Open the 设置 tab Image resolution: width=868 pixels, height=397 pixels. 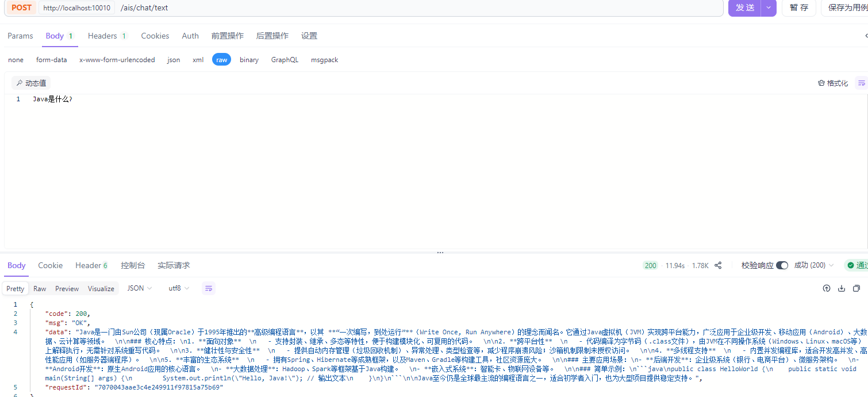point(309,36)
